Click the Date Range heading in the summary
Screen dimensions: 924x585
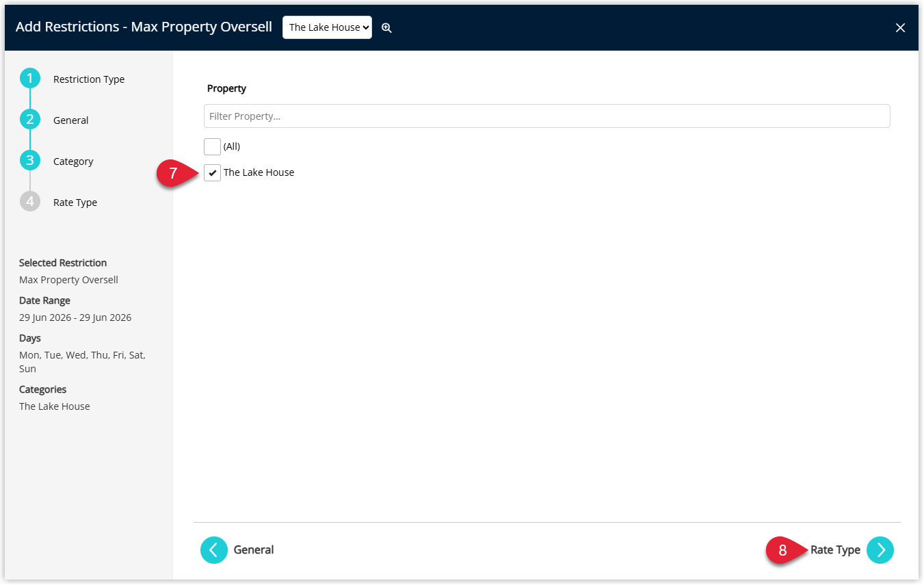click(44, 300)
